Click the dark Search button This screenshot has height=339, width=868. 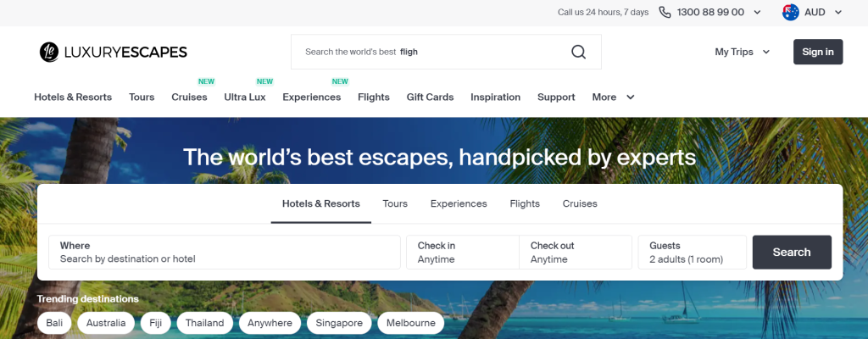point(792,252)
